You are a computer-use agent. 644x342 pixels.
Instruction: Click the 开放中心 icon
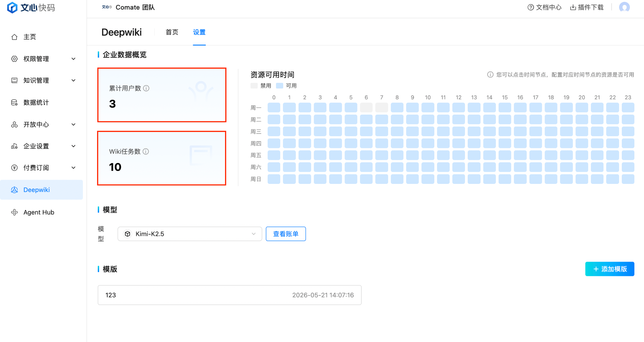tap(14, 124)
